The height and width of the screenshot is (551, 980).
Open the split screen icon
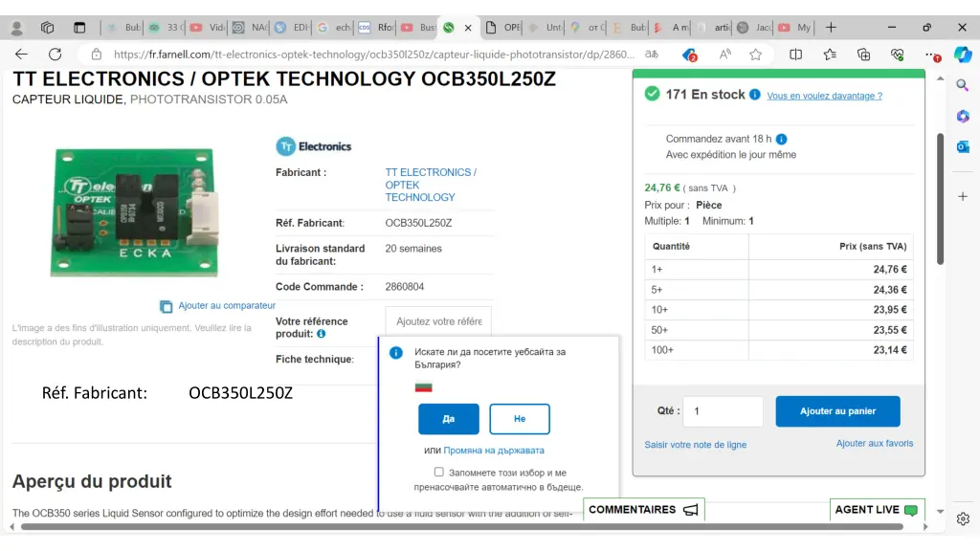pyautogui.click(x=795, y=55)
